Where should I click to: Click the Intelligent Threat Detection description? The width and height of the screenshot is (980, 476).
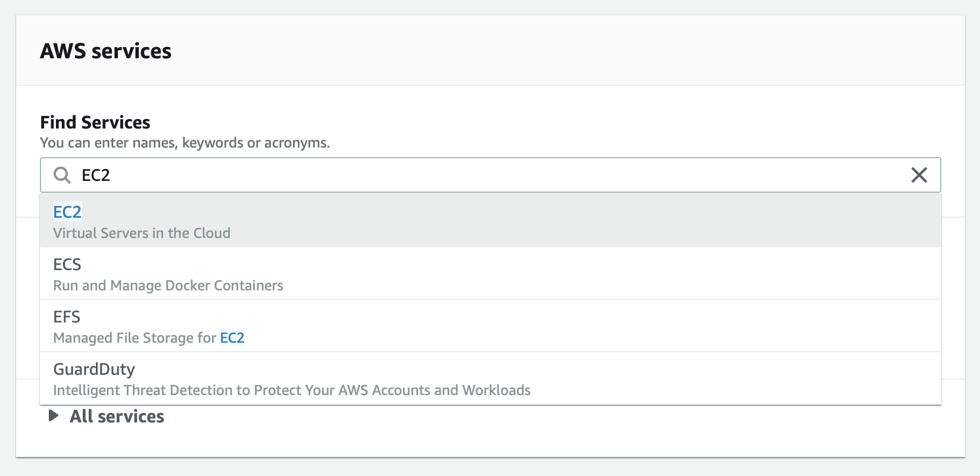point(292,390)
